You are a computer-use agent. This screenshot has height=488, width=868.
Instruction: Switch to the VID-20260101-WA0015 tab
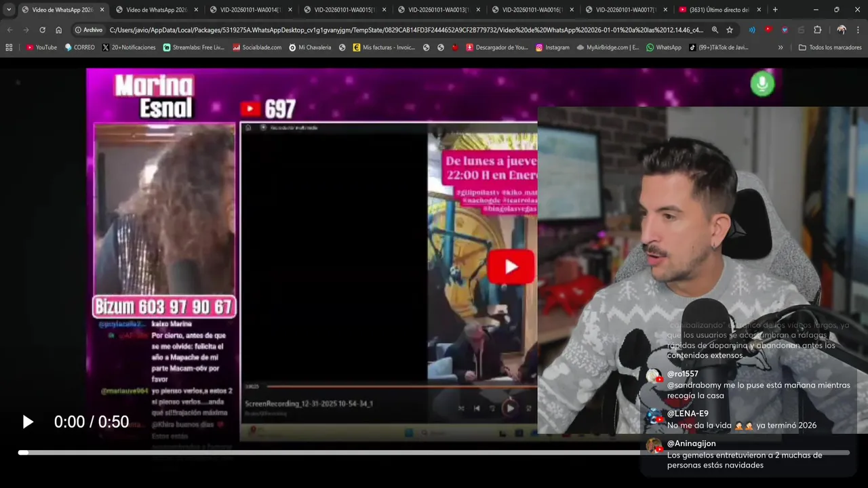(x=344, y=9)
